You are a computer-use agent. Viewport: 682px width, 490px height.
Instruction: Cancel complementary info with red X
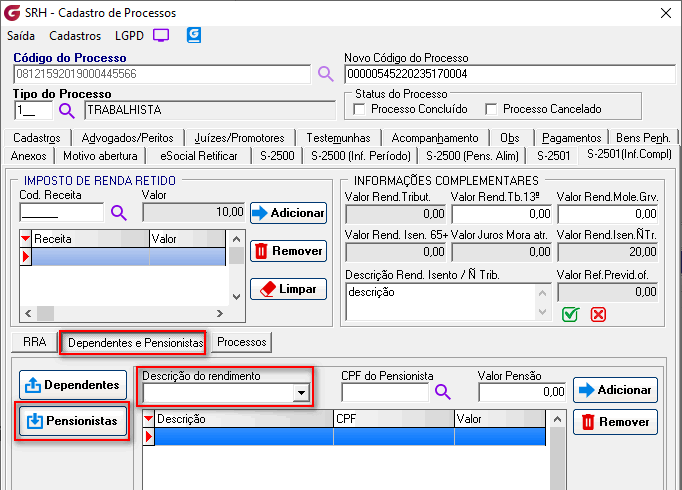click(598, 314)
